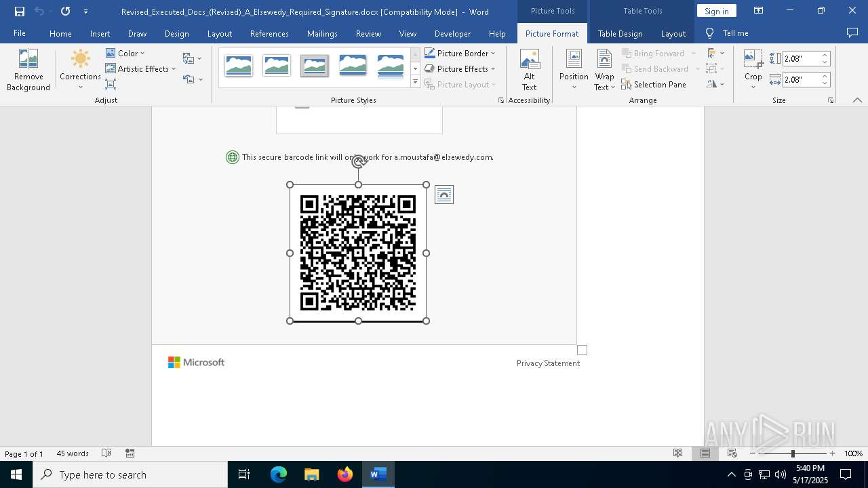Viewport: 868px width, 488px height.
Task: Click the zoom slider handle
Action: pyautogui.click(x=792, y=453)
